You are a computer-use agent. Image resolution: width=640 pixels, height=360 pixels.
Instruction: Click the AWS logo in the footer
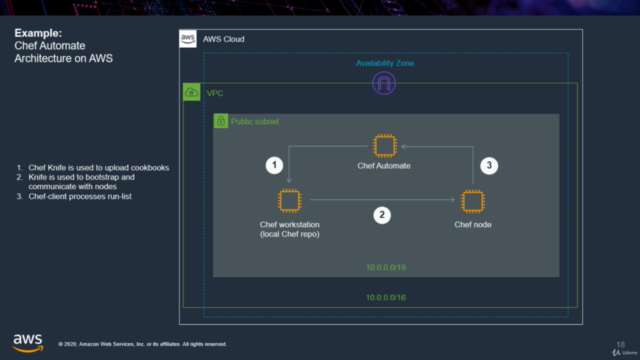[x=28, y=343]
